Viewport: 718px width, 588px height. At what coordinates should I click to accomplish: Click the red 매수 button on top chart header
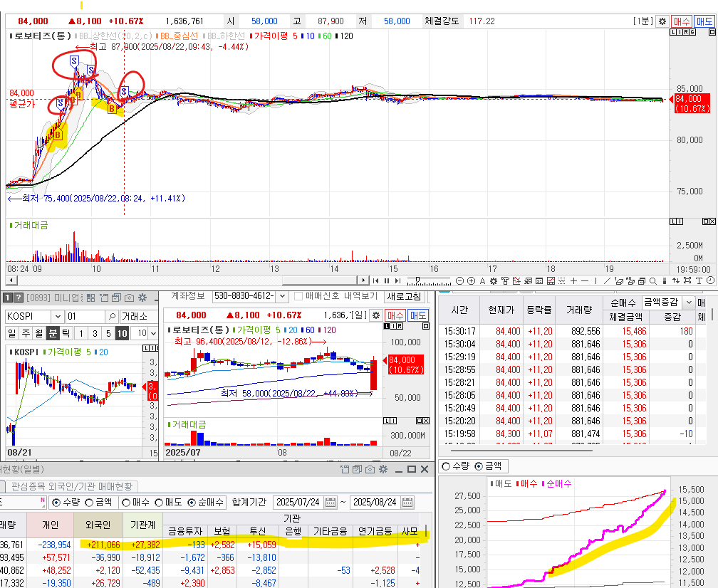click(x=682, y=21)
